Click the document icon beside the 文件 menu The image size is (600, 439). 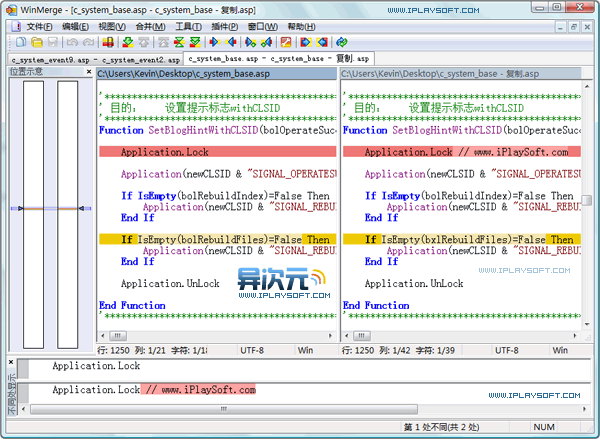pyautogui.click(x=16, y=26)
